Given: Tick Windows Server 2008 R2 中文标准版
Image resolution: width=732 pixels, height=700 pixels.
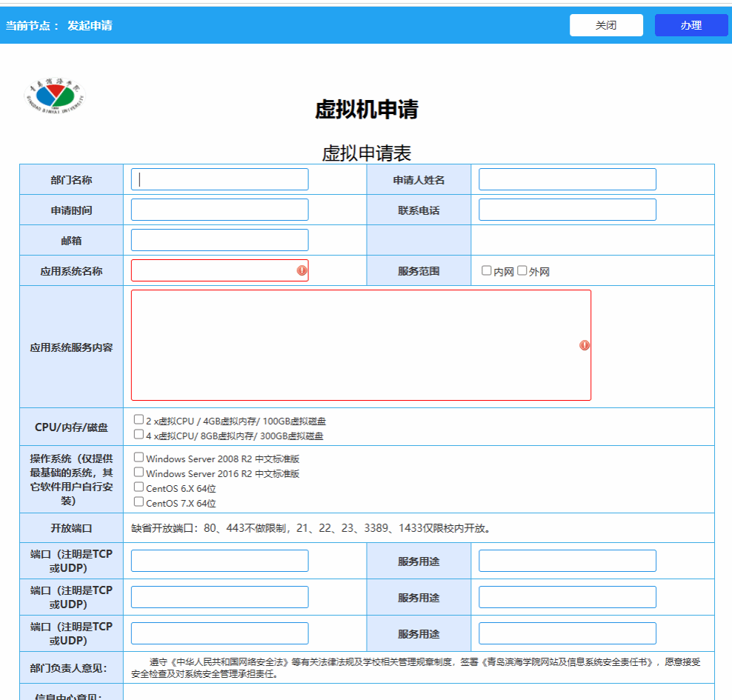Looking at the screenshot, I should tap(139, 457).
